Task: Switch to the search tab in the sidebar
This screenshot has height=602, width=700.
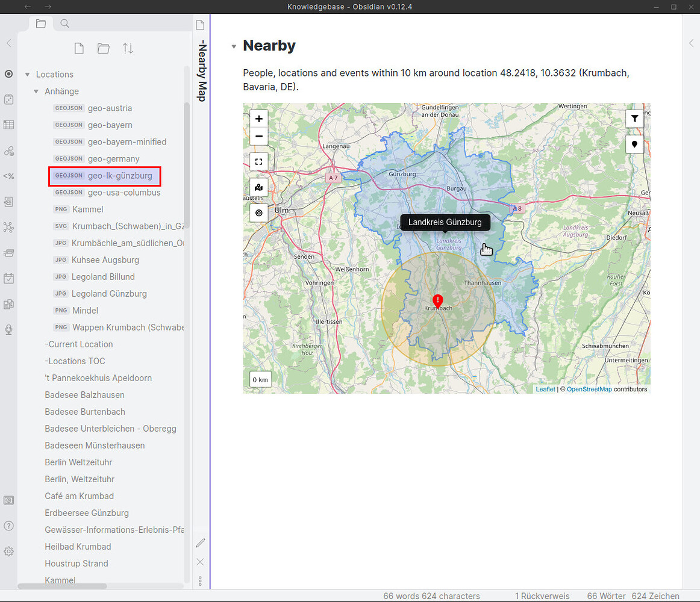Action: click(x=64, y=23)
